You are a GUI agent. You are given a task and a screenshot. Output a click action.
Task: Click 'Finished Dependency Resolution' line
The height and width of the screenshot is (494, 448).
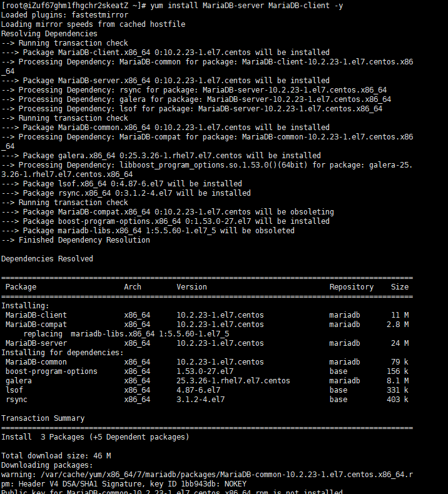(x=76, y=240)
